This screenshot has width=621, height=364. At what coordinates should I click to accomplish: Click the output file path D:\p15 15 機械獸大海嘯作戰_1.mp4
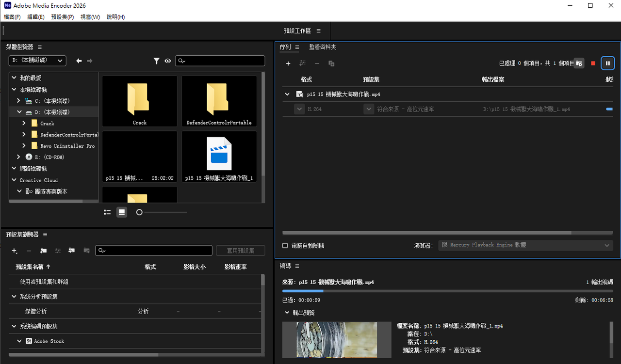tap(527, 110)
